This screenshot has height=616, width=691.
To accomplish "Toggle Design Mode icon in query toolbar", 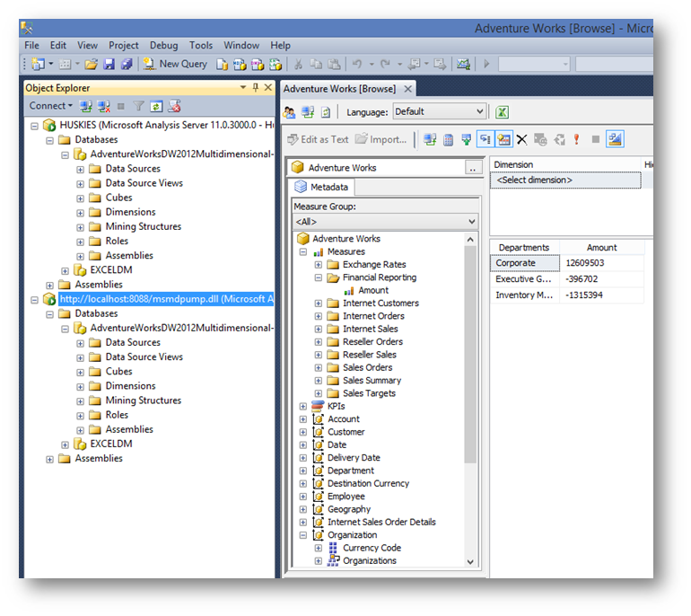I will [615, 139].
